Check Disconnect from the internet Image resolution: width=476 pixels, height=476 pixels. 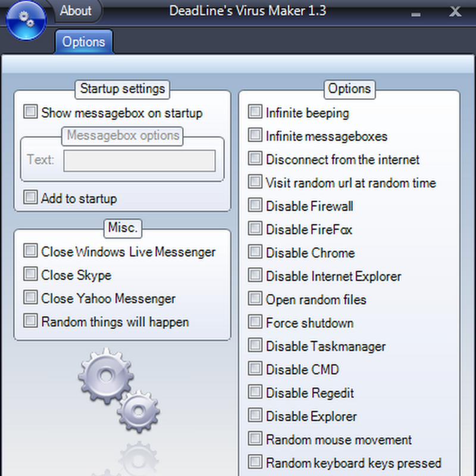255,158
